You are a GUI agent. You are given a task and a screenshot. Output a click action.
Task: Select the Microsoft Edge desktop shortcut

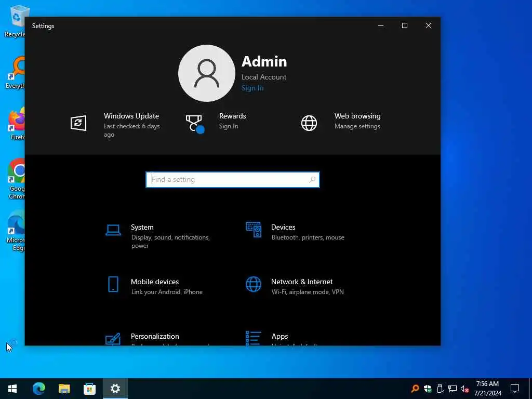click(16, 231)
